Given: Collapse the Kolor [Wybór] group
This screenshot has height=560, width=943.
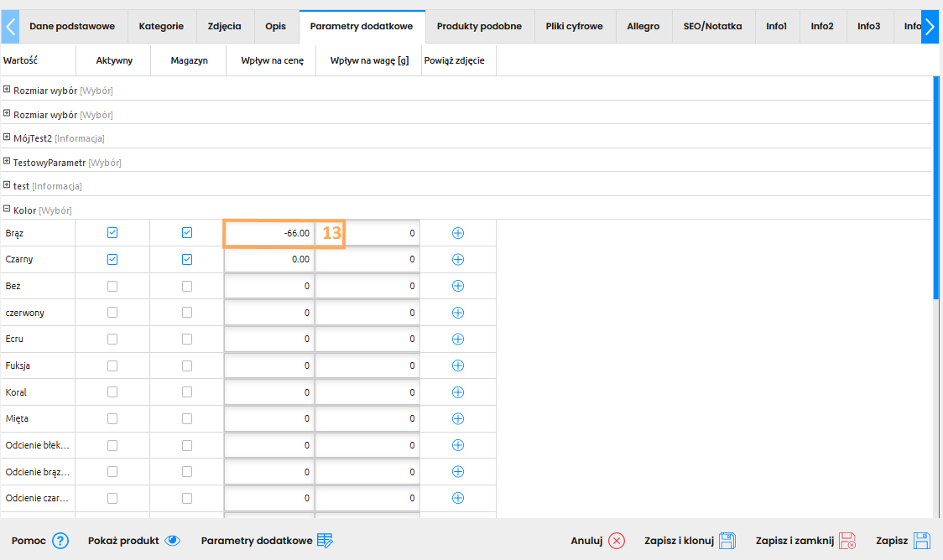Looking at the screenshot, I should 7,210.
